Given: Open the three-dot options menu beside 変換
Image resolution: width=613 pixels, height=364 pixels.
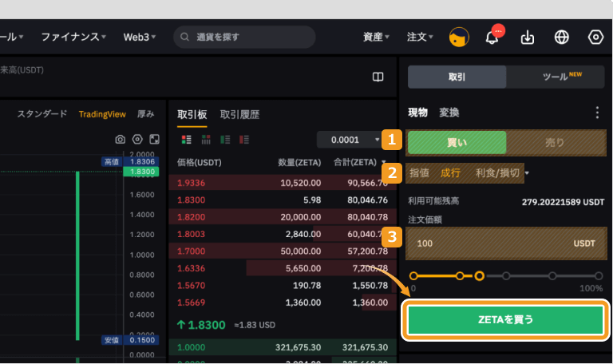Looking at the screenshot, I should [x=596, y=113].
